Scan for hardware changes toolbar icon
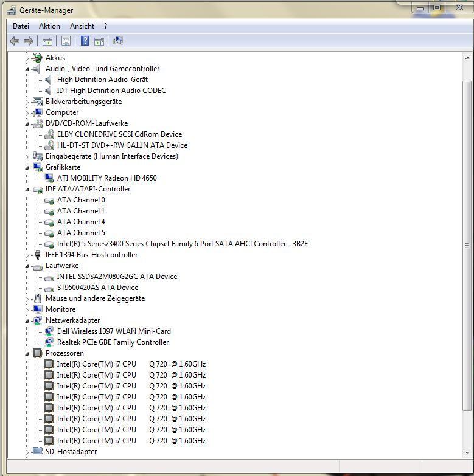Viewport: 474px width, 476px height. pos(118,41)
